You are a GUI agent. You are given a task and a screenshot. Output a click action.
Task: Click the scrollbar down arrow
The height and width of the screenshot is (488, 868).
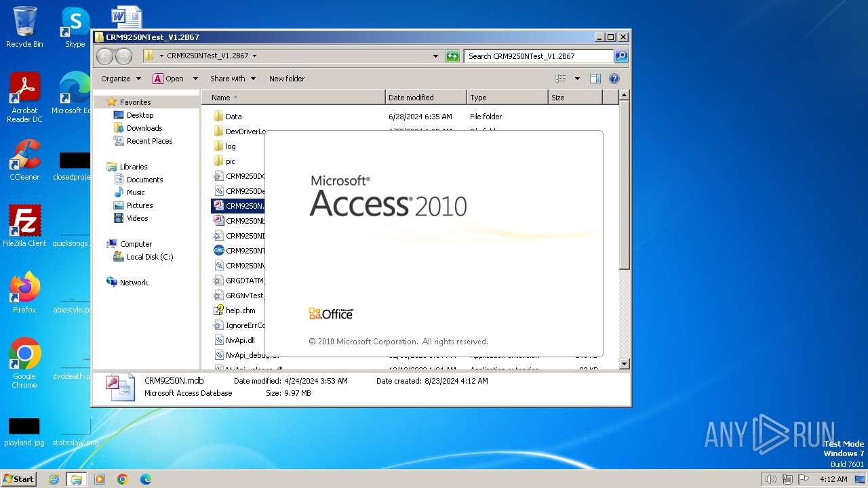tap(625, 364)
